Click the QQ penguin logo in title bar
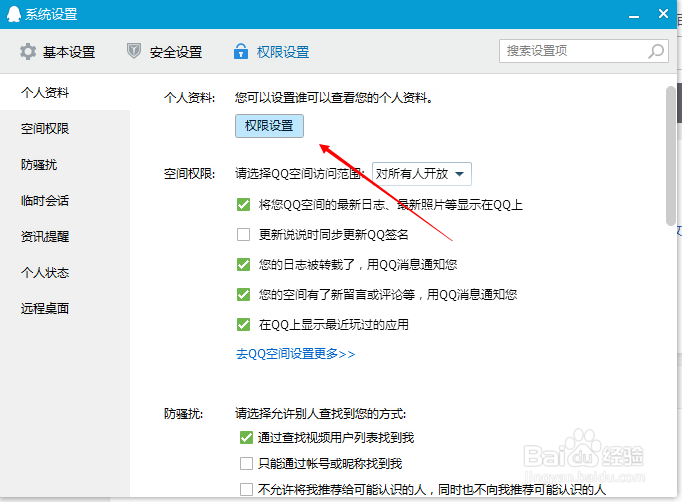Screen dimensions: 682x502 click(14, 14)
